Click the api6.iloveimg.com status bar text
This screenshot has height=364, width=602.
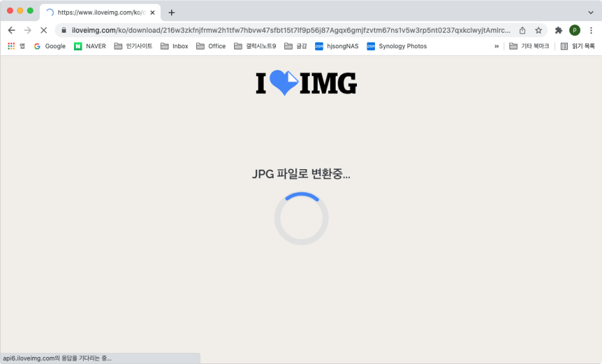click(57, 358)
